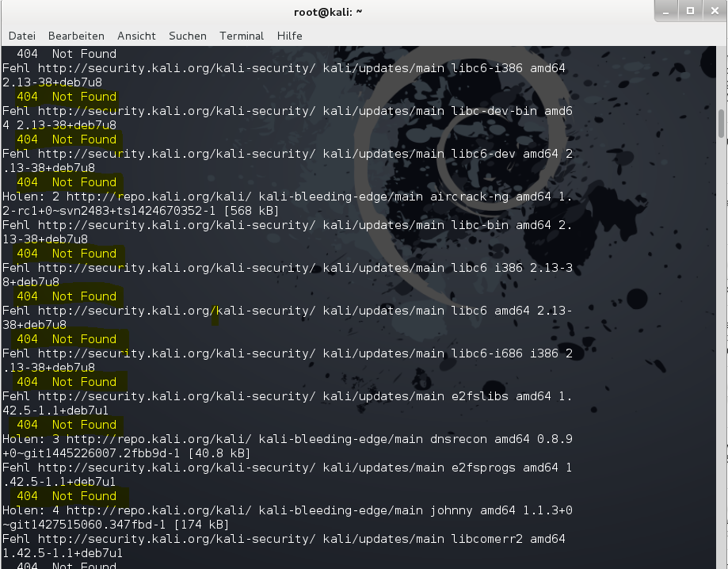Image resolution: width=728 pixels, height=569 pixels.
Task: Maximize the root@kali terminal window
Action: tap(690, 11)
